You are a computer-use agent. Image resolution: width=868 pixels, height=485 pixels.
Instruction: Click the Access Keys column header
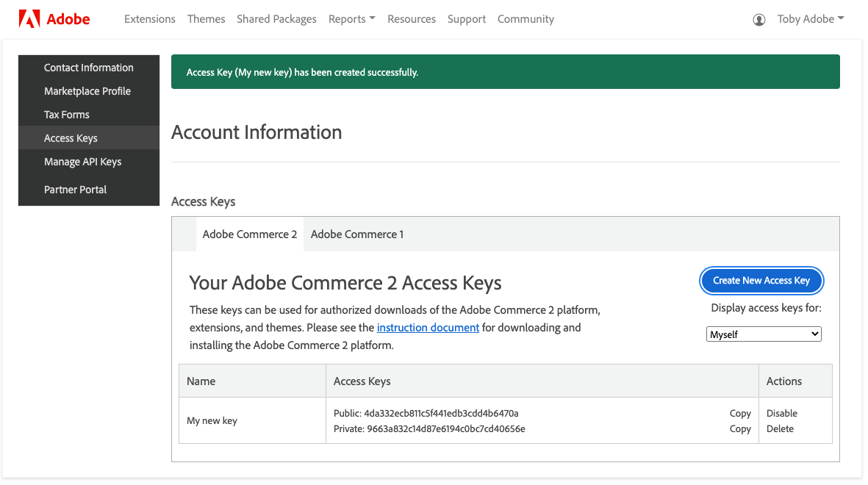click(x=542, y=381)
